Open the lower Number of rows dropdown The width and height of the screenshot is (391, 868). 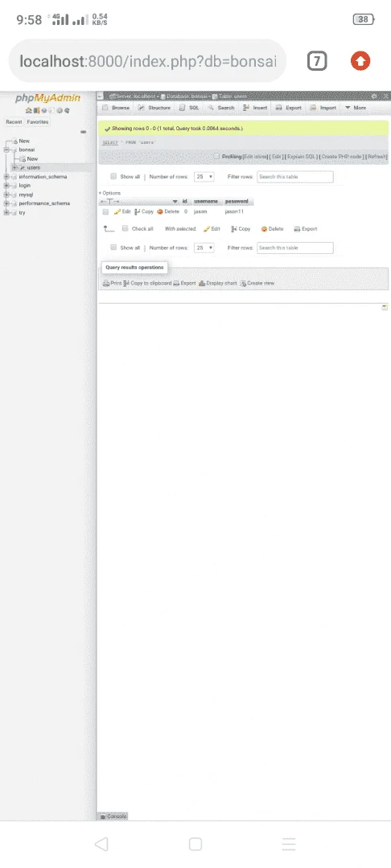tap(204, 248)
